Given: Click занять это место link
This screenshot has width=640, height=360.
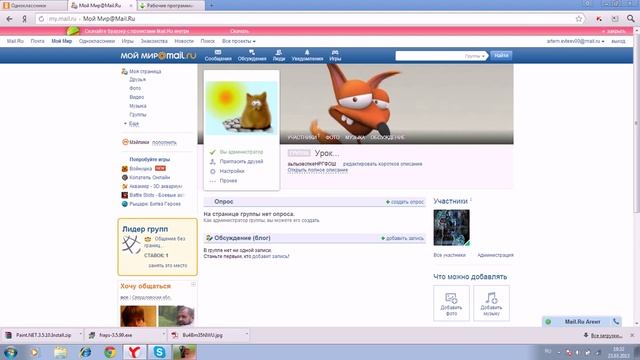Looking at the screenshot, I should (168, 266).
